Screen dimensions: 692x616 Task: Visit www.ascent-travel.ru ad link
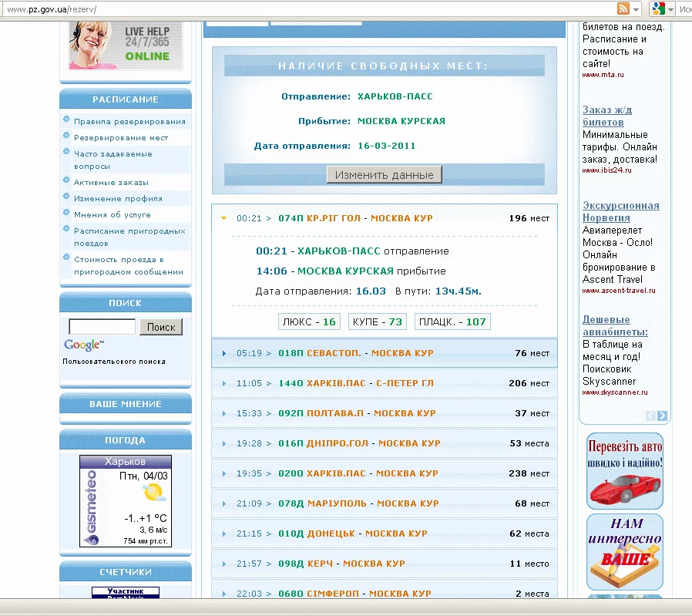619,291
